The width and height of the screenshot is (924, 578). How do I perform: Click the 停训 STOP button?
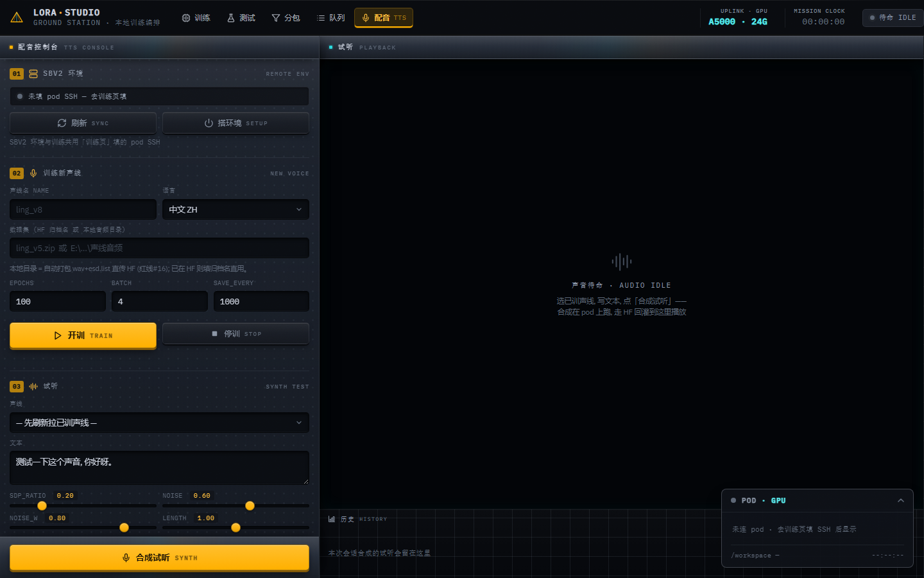click(x=235, y=334)
